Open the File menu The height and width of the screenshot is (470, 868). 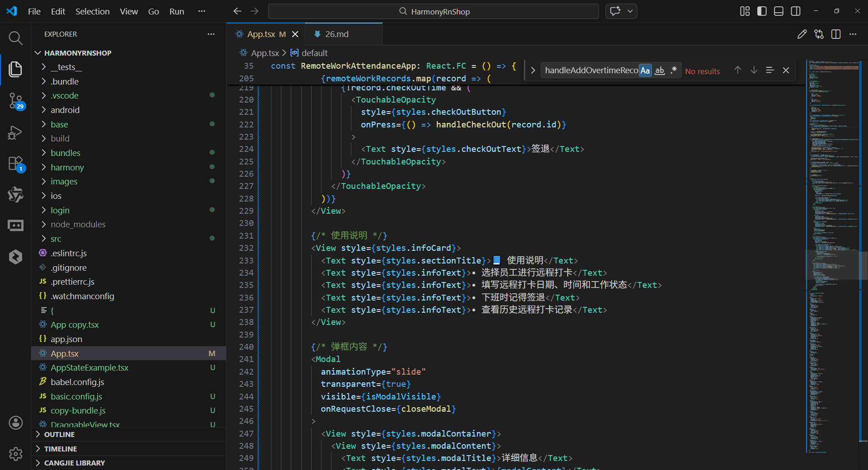pyautogui.click(x=34, y=11)
